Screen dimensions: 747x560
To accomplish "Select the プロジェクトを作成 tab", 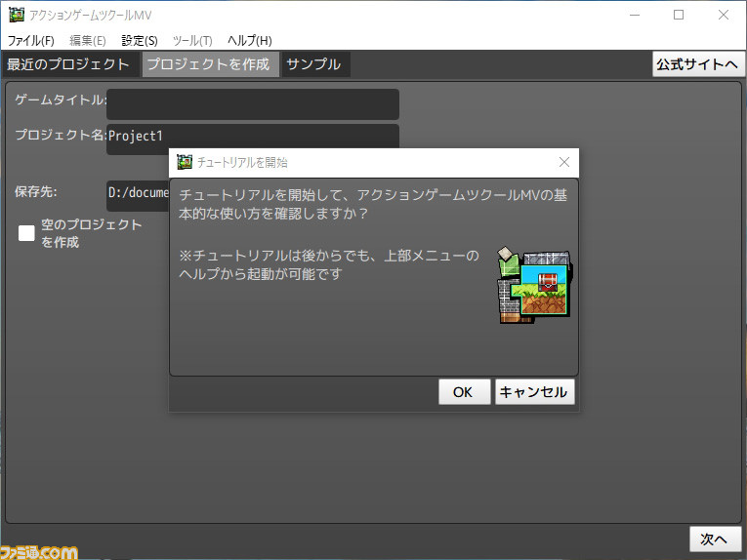I will coord(209,64).
